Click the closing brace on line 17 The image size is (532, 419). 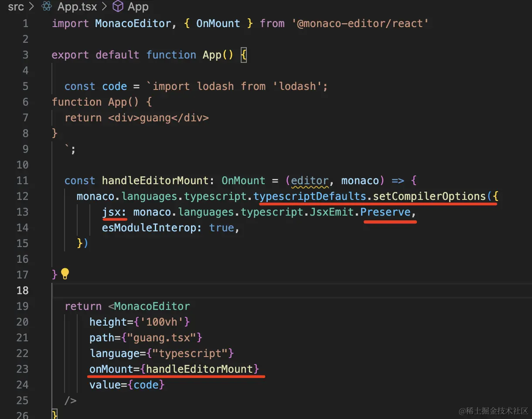point(55,275)
